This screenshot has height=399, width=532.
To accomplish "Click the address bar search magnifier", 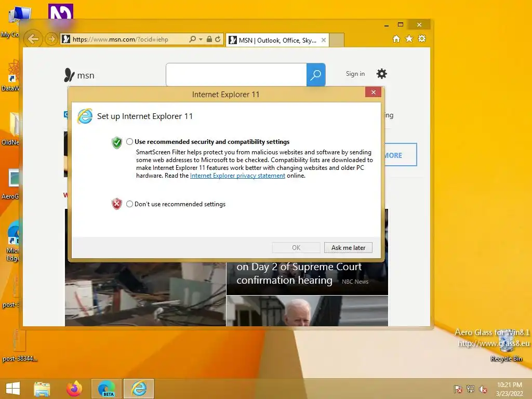I will (192, 39).
